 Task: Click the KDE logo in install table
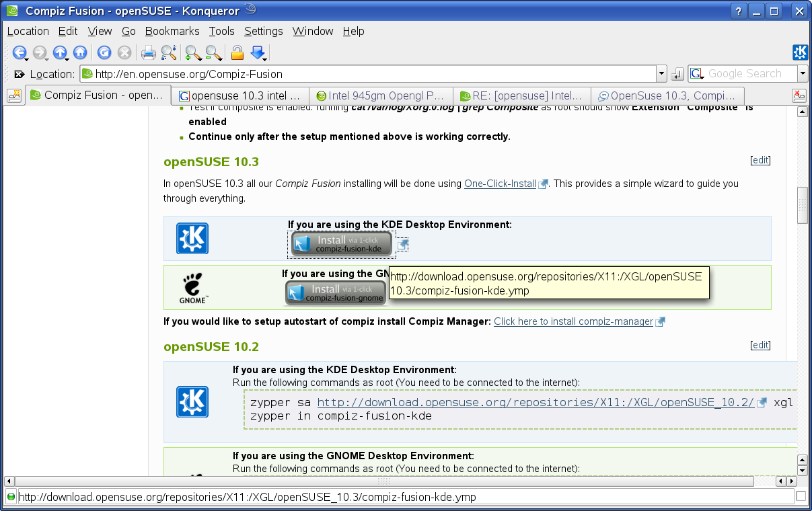pos(192,239)
